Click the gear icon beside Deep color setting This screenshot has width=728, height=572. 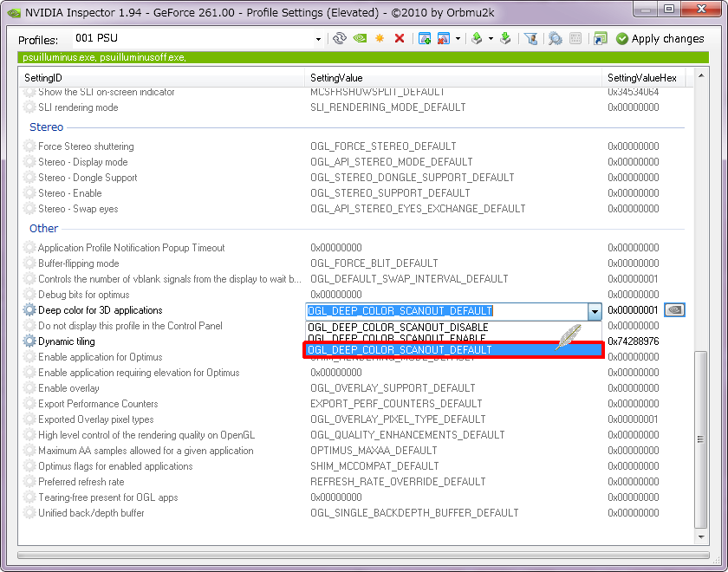click(x=29, y=310)
